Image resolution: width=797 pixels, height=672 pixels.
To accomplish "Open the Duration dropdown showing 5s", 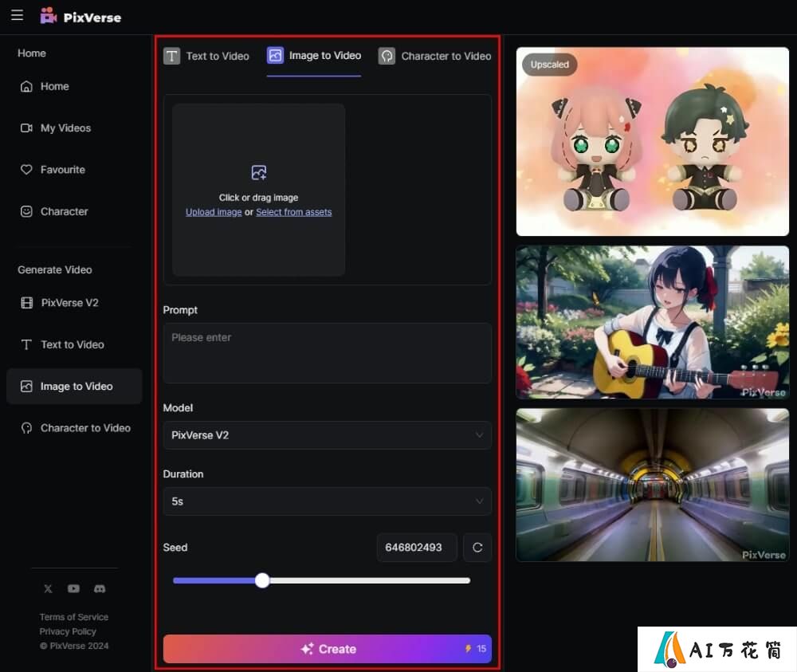I will pos(328,501).
